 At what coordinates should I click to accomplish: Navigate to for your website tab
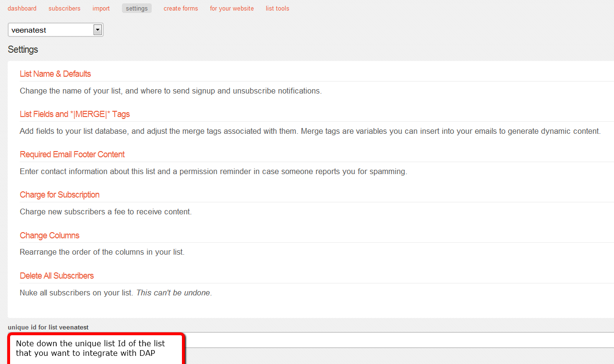(x=231, y=9)
